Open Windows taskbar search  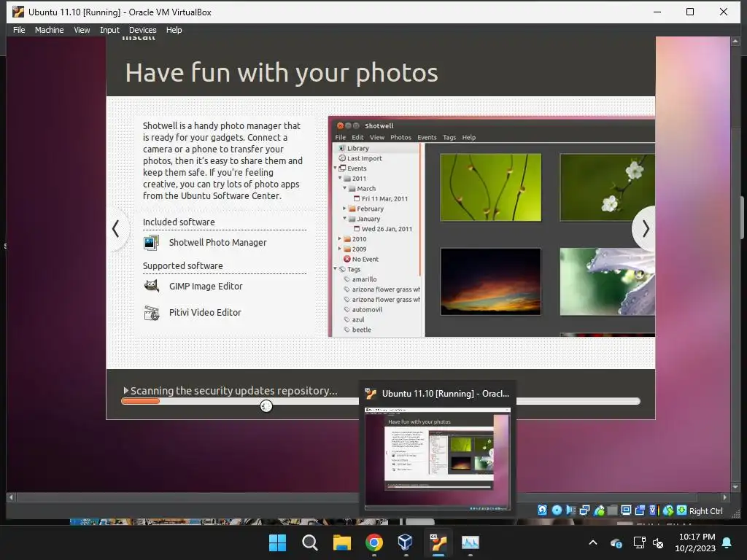point(309,542)
